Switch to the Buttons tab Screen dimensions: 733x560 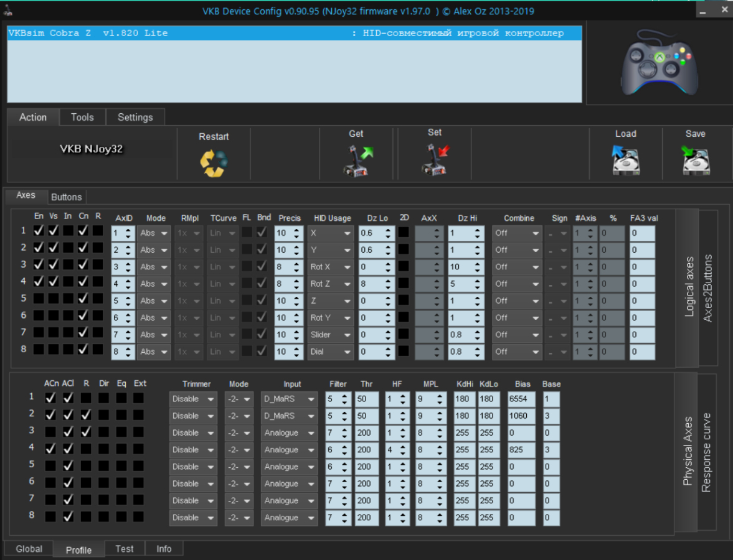(66, 197)
